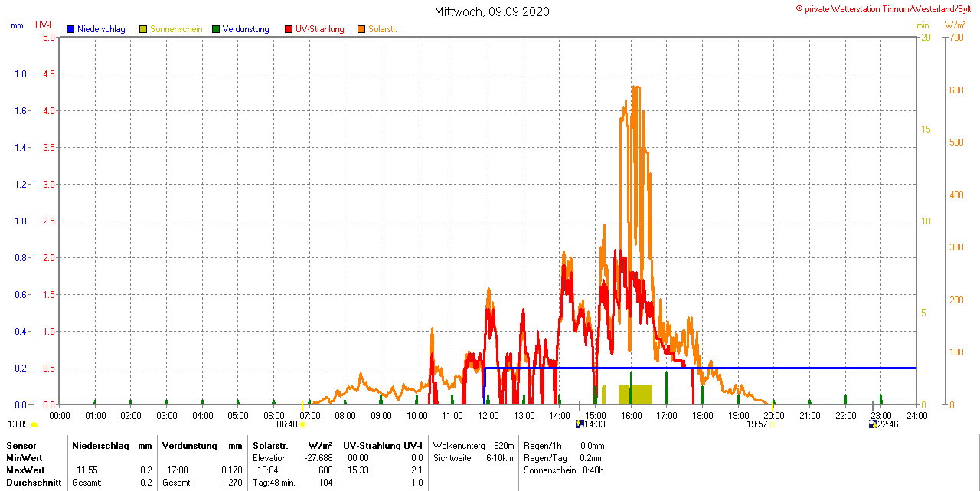Click the Solarstr. table column header

click(269, 445)
